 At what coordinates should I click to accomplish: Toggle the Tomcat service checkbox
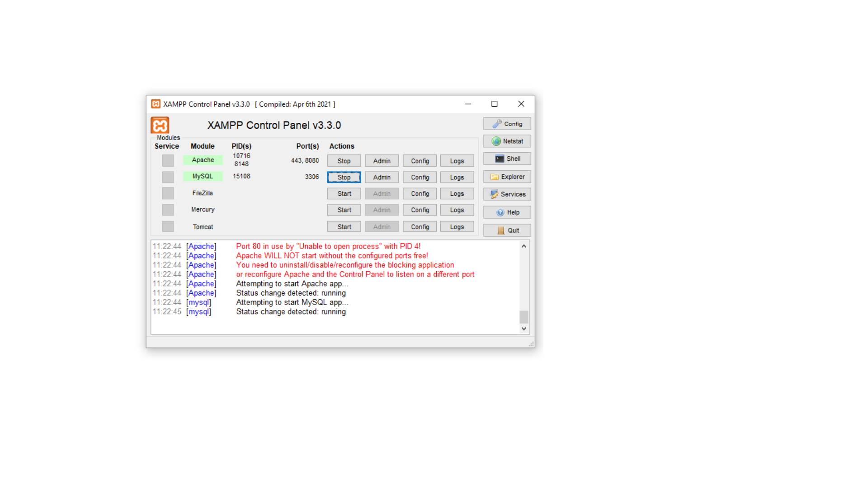point(168,227)
